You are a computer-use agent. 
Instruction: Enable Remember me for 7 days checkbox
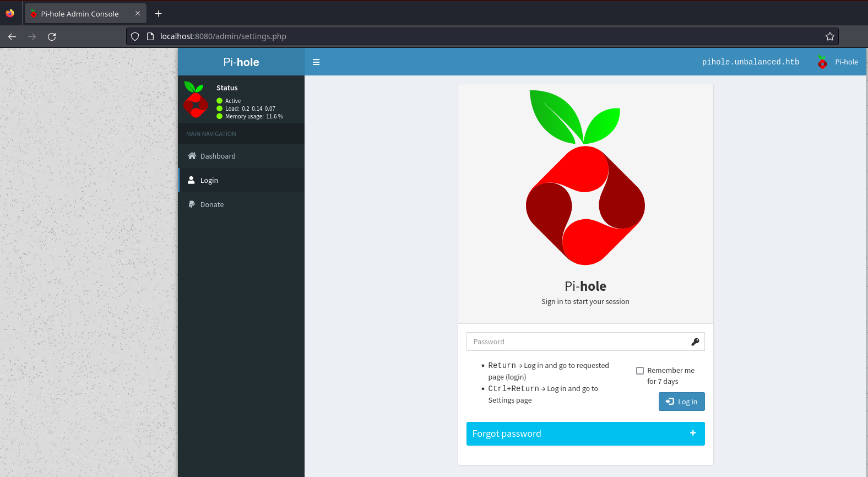[x=640, y=371]
